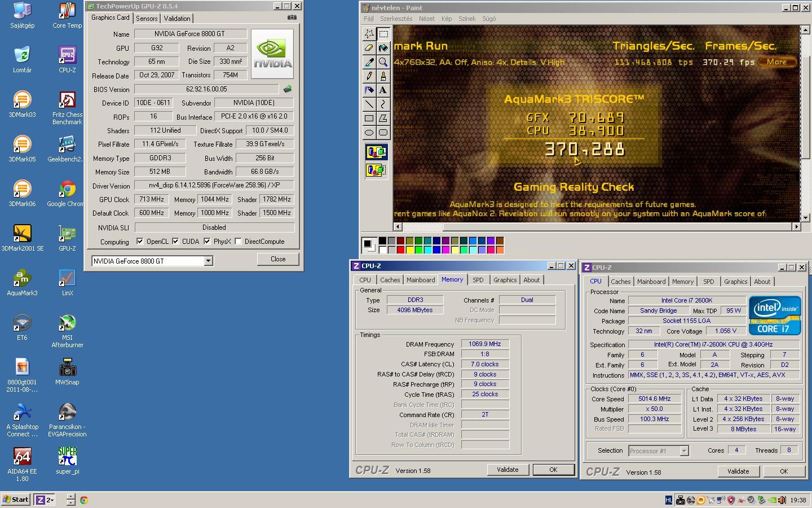
Task: Select the opaque selection option in Paint toolbox
Action: point(376,152)
